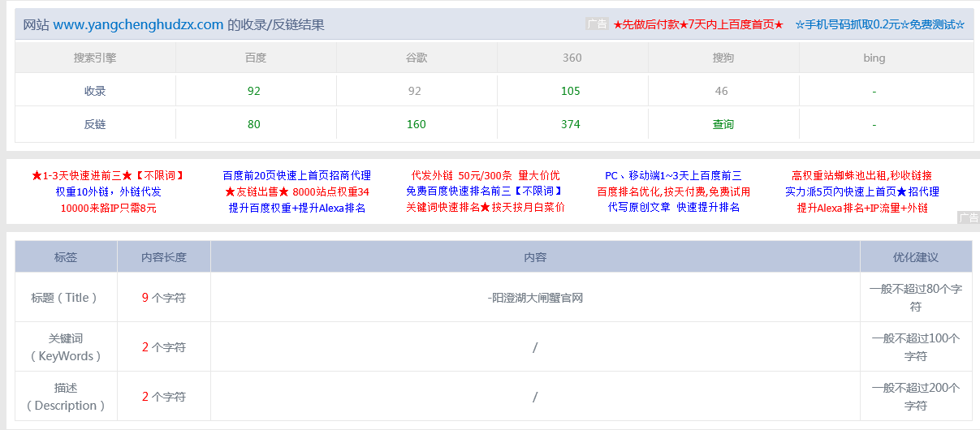This screenshot has height=430, width=980.
Task: Open Baidu 反链 count 80
Action: pos(254,124)
